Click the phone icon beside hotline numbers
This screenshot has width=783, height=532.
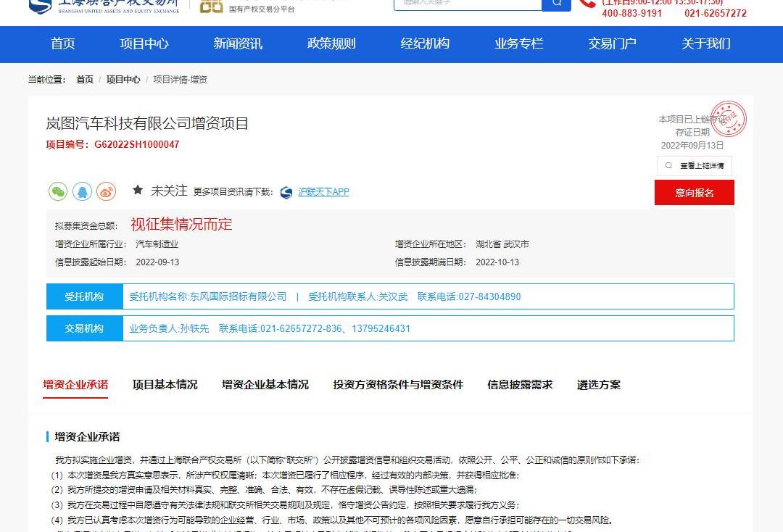click(x=587, y=4)
